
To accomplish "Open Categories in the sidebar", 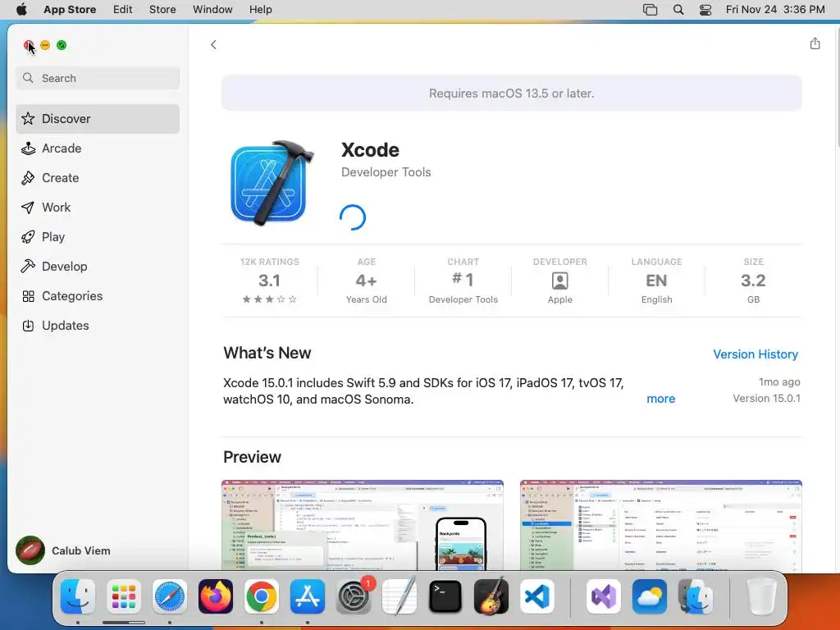I will tap(98, 295).
